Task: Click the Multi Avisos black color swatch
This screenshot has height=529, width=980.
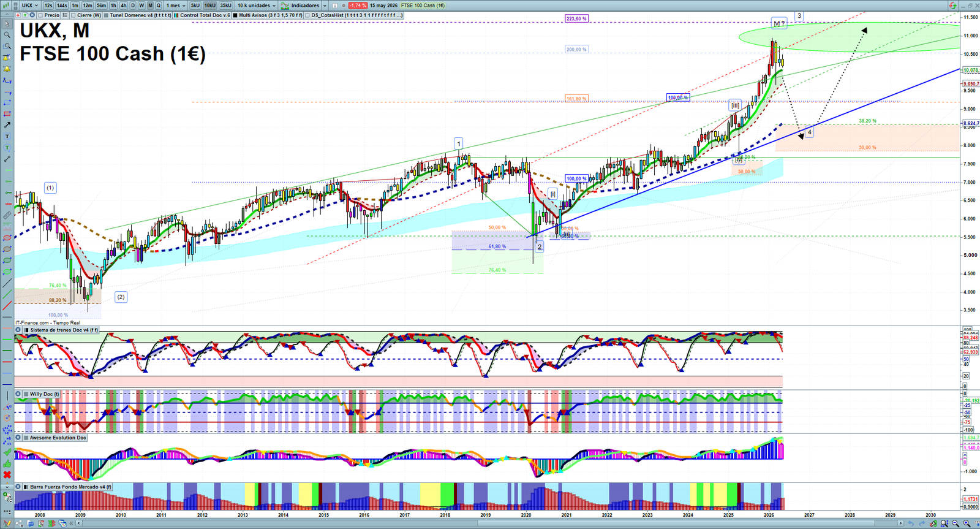Action: coord(235,15)
